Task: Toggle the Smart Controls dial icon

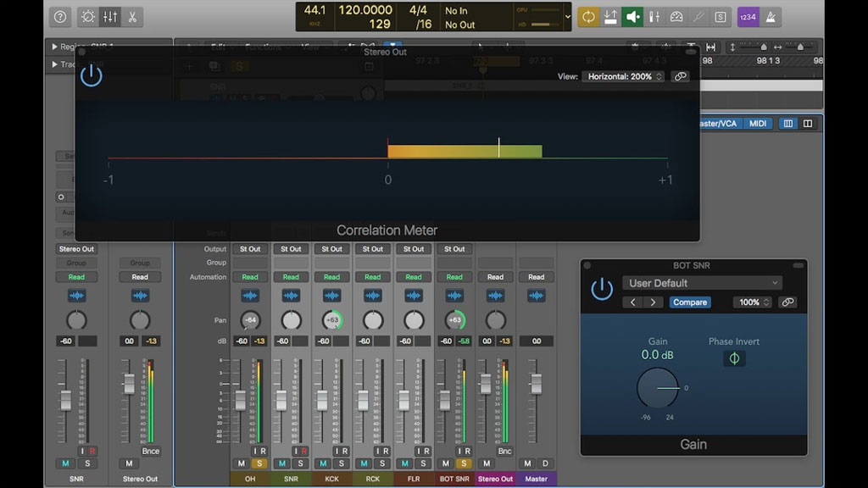Action: (88, 17)
